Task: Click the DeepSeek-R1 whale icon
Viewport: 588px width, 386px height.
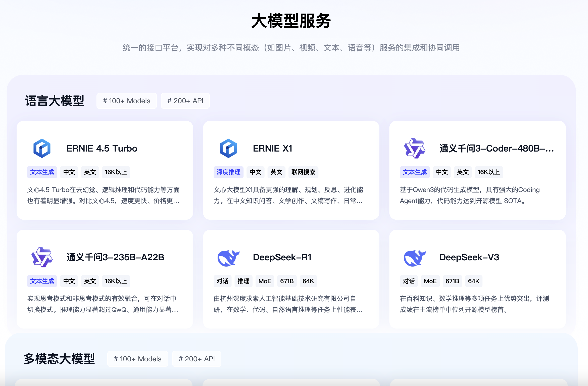Action: tap(228, 258)
